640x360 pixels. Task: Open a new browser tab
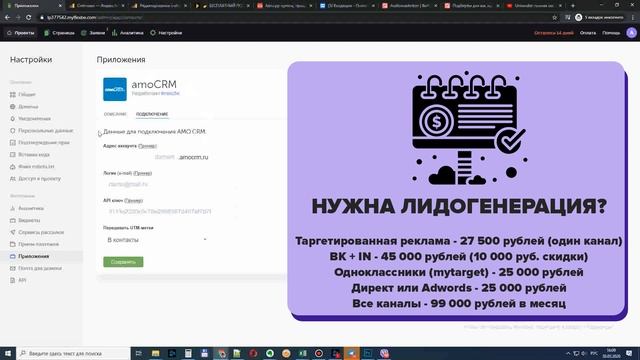573,6
